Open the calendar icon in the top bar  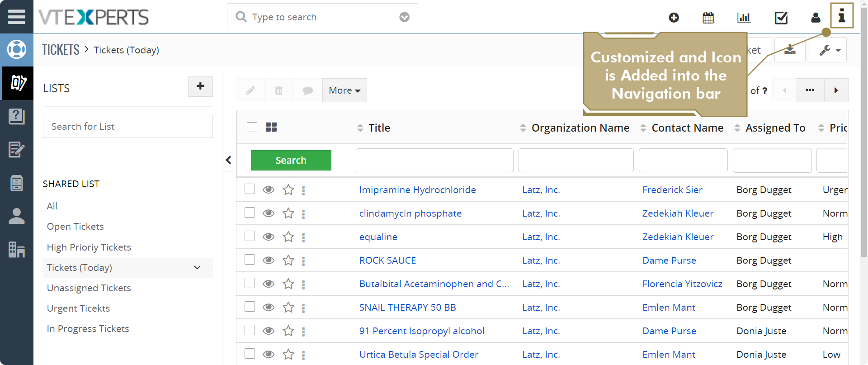coord(708,18)
